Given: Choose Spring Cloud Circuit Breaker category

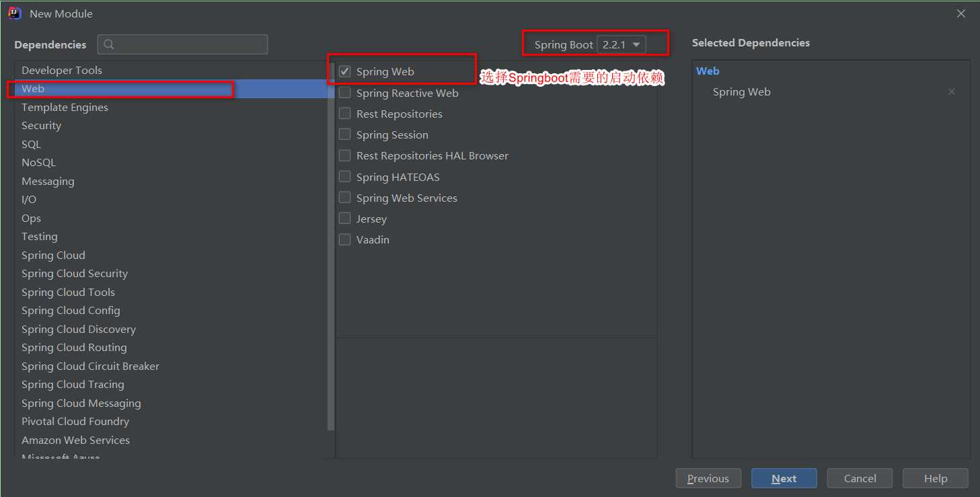Looking at the screenshot, I should tap(171, 366).
